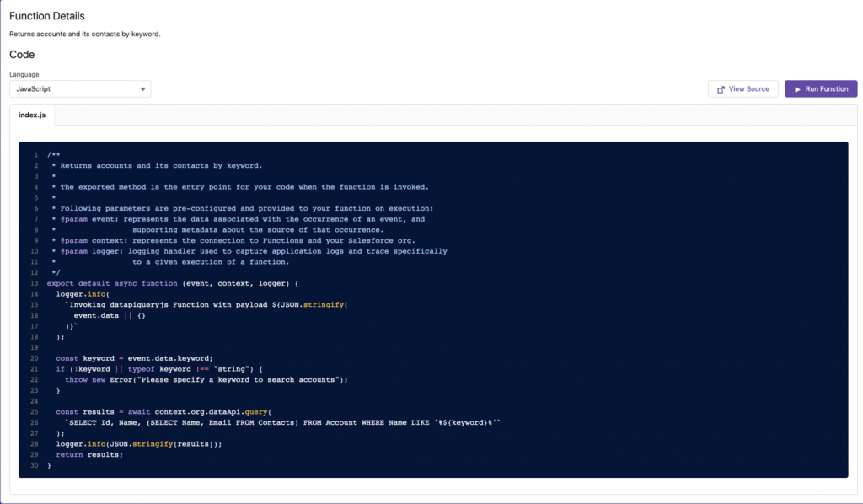Click line number 30 in the gutter
863x504 pixels.
34,465
